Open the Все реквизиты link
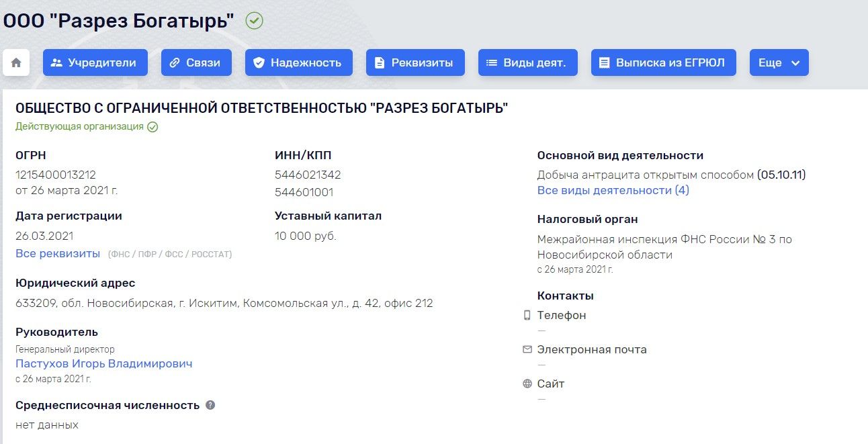Viewport: 868px width, 444px height. tap(58, 253)
